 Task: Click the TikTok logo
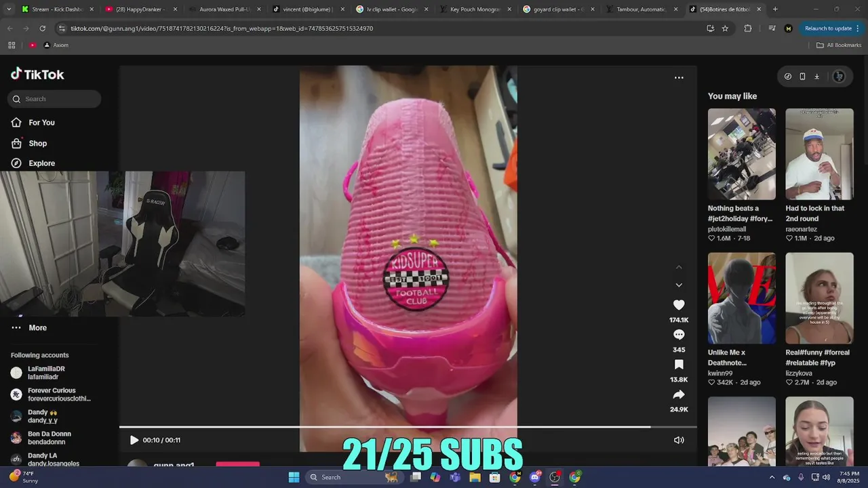pos(37,75)
